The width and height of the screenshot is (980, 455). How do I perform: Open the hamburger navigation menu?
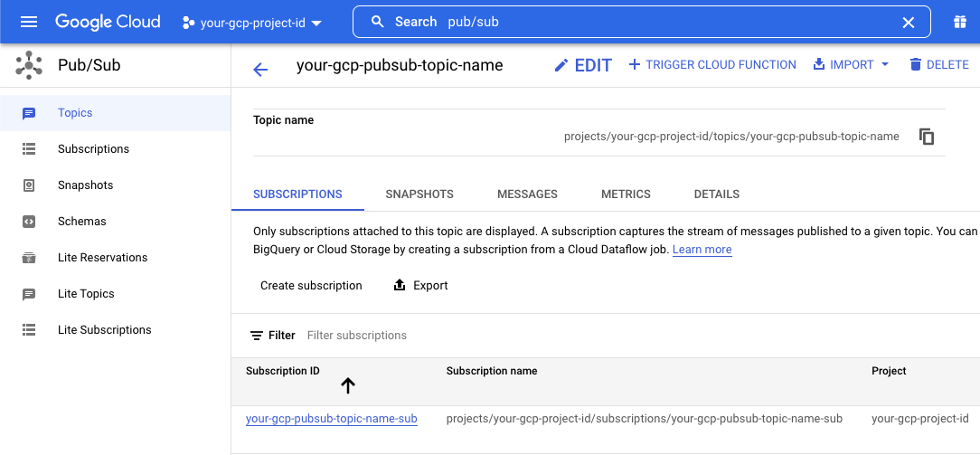click(x=29, y=22)
